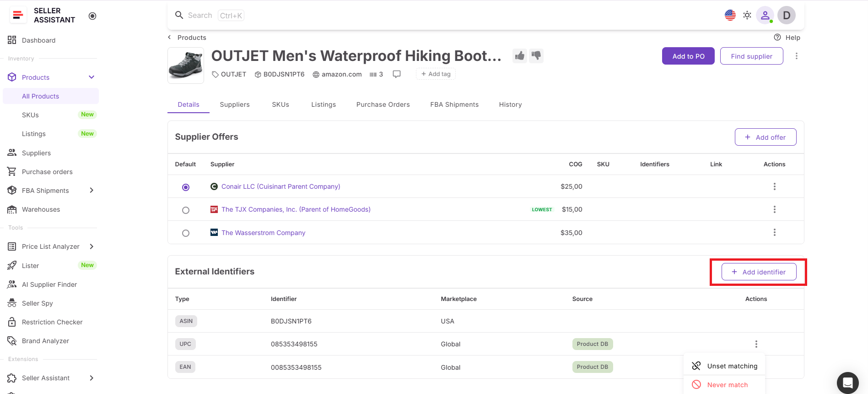Open the user account person icon
The height and width of the screenshot is (394, 868).
coord(765,15)
